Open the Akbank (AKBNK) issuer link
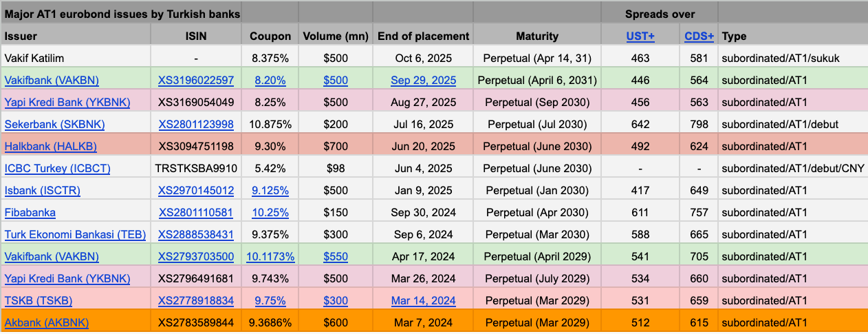868x334 pixels. point(46,323)
